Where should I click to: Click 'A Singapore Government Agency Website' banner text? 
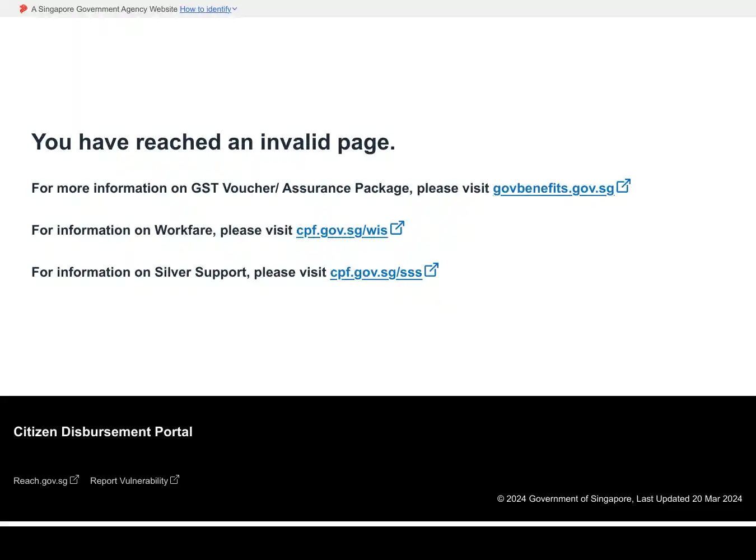tap(104, 9)
